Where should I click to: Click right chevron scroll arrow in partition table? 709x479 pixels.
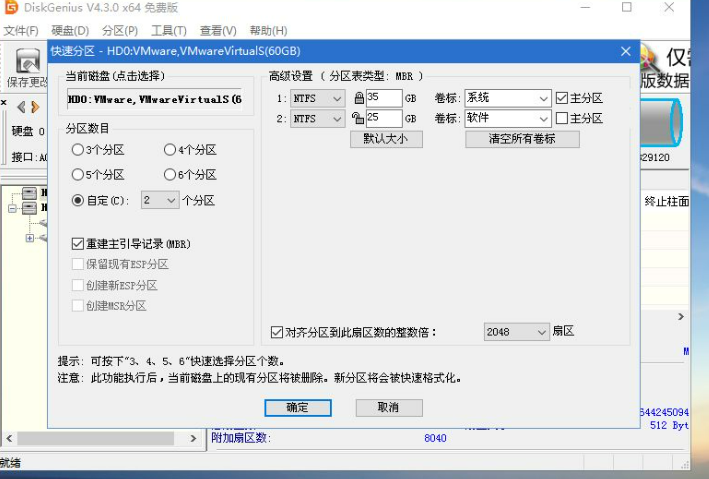tap(681, 317)
